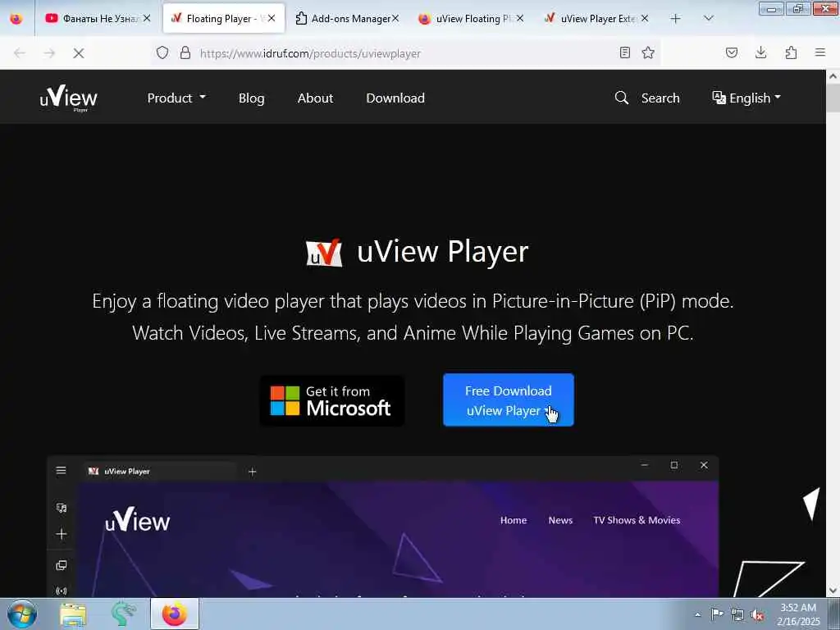Open Action Center flag icon
The width and height of the screenshot is (840, 630).
[717, 614]
